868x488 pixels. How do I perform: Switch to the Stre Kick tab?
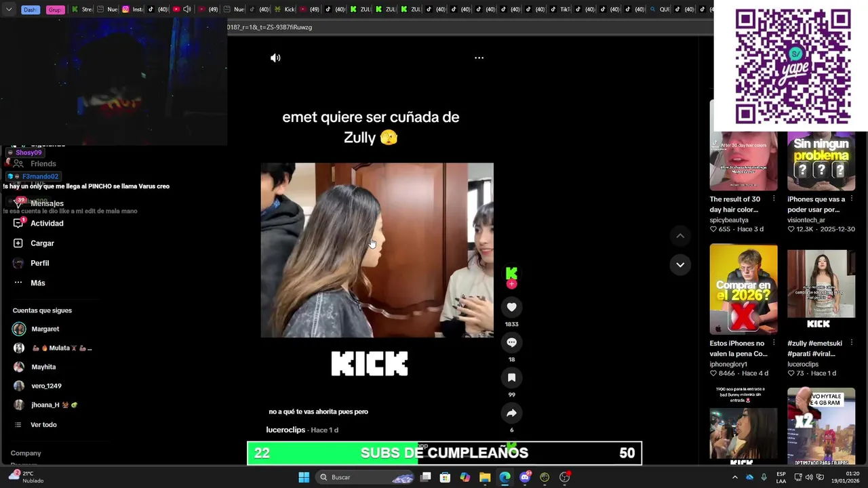point(83,9)
